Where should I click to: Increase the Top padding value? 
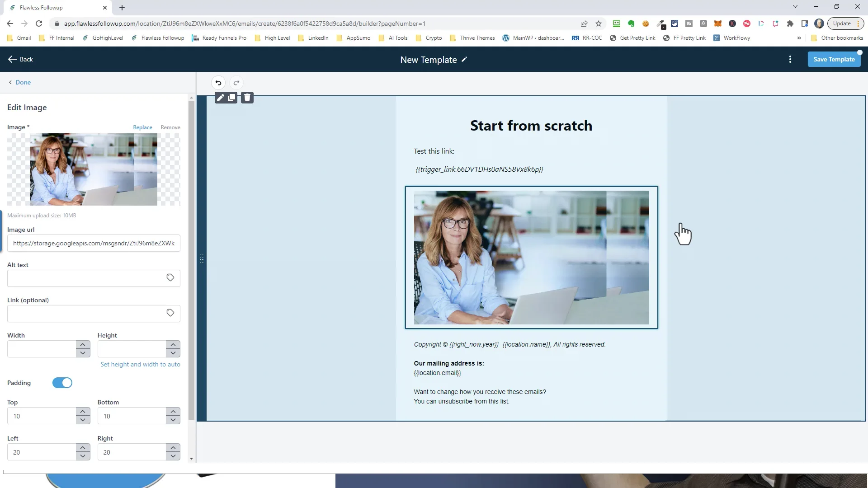83,412
